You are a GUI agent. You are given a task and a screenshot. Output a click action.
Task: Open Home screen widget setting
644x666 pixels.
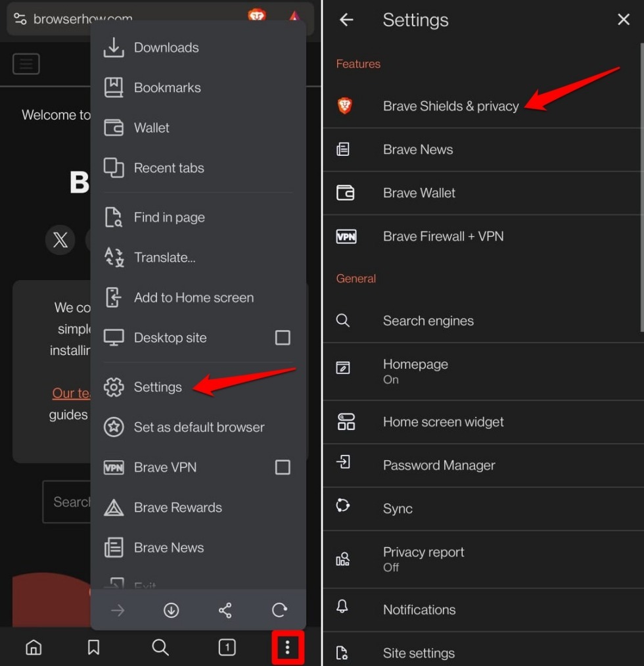pos(483,422)
